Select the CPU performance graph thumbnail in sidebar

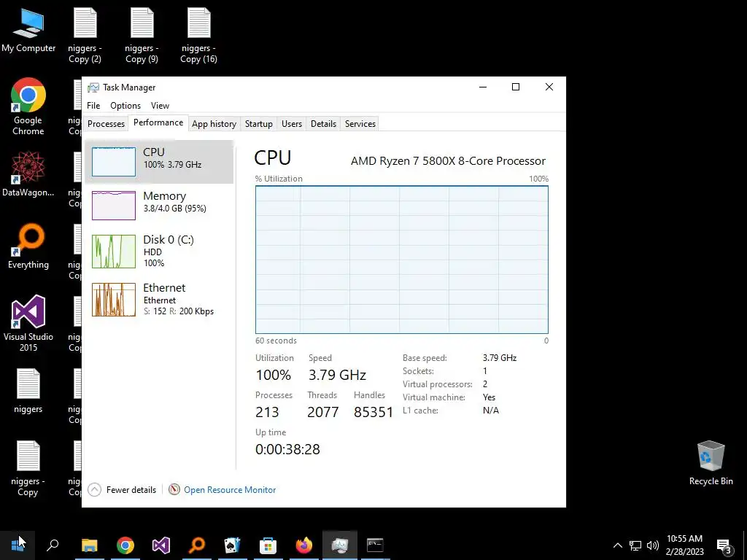pos(113,162)
